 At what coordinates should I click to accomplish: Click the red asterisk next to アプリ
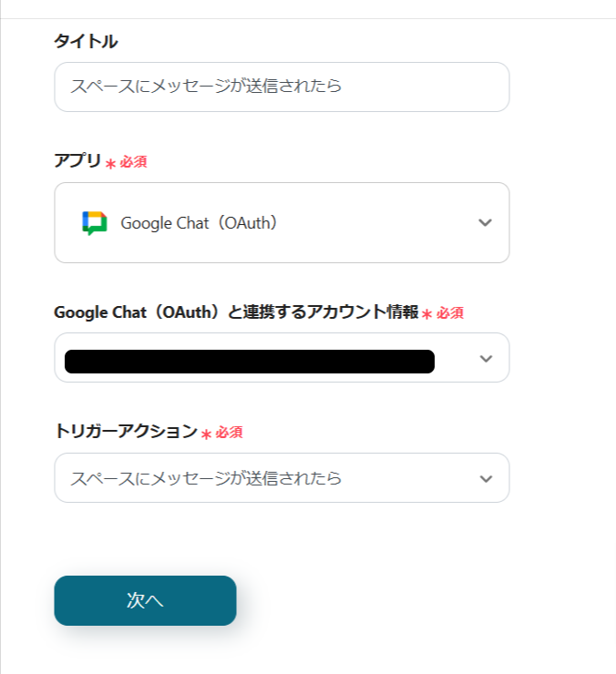[110, 164]
